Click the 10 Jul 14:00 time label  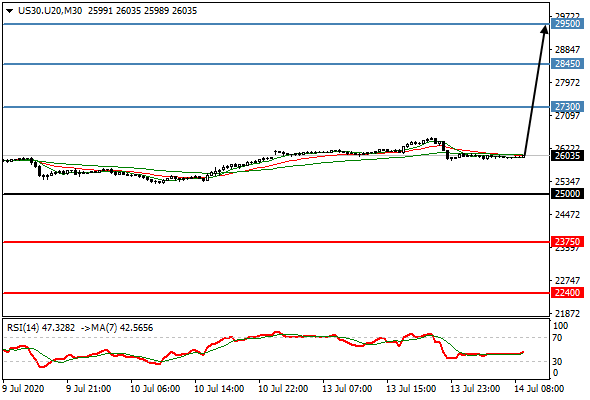219,388
